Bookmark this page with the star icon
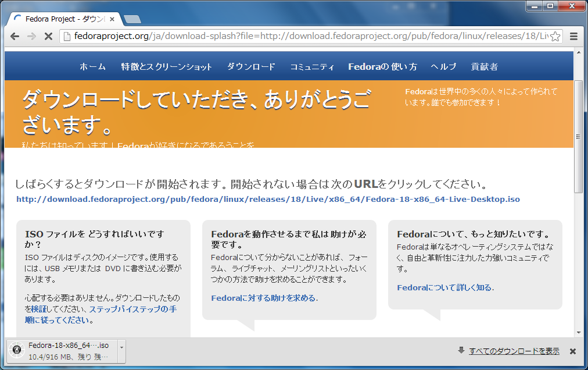The image size is (588, 370). [555, 37]
